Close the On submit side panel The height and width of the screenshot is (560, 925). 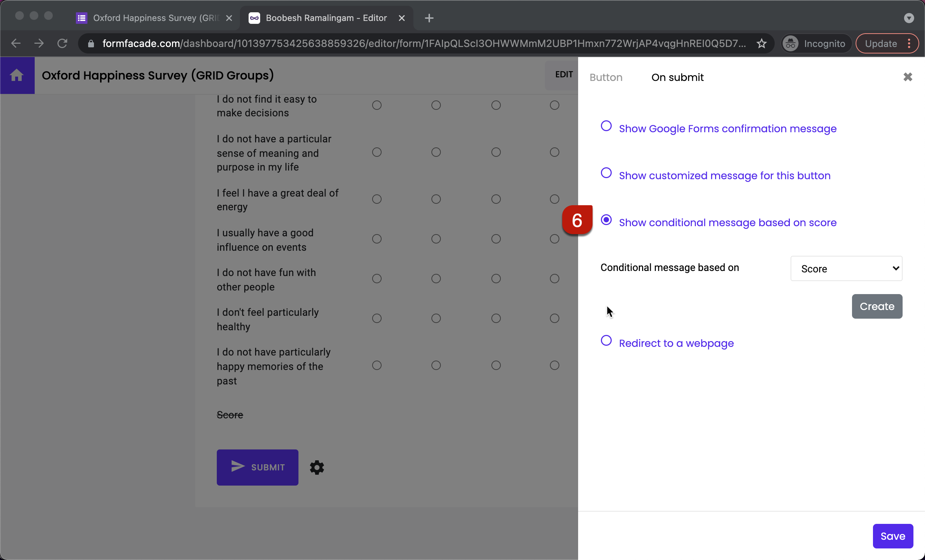coord(908,77)
